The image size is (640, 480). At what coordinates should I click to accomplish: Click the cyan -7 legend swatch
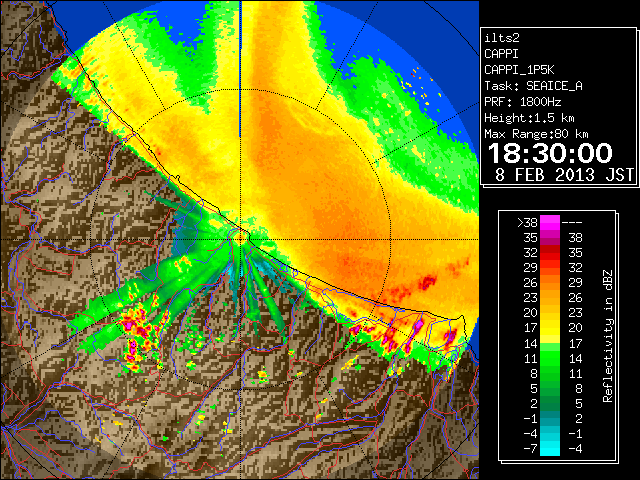pyautogui.click(x=550, y=449)
